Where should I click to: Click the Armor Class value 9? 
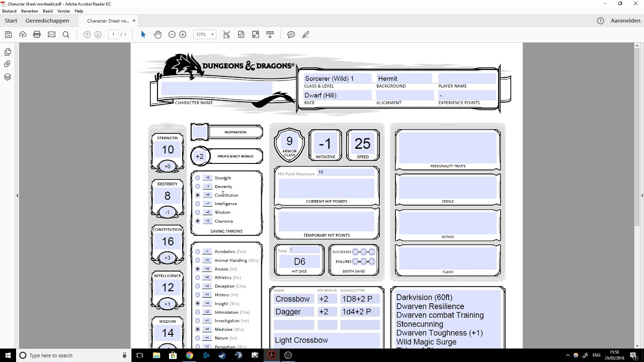pos(289,142)
